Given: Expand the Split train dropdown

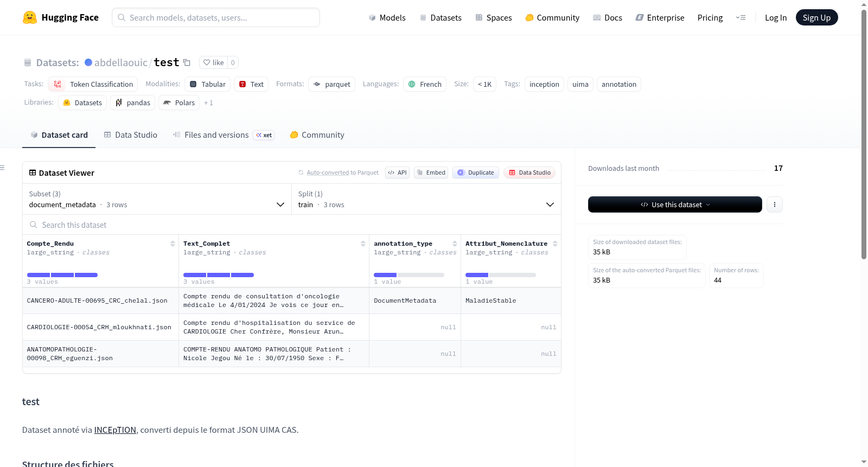Looking at the screenshot, I should [426, 199].
